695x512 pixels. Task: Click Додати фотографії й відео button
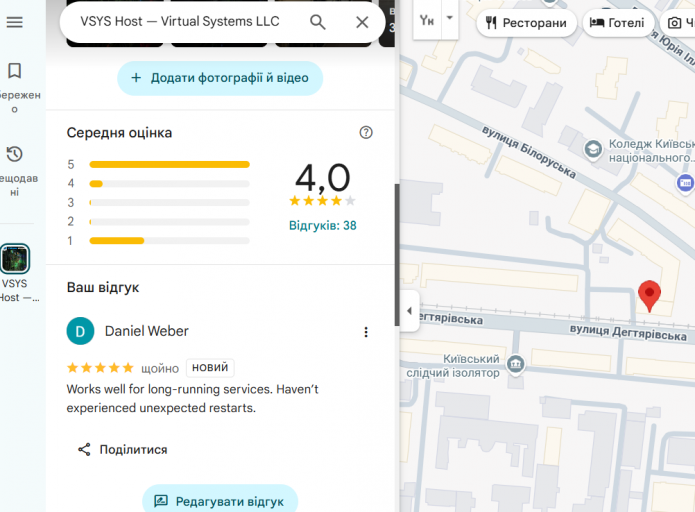220,78
